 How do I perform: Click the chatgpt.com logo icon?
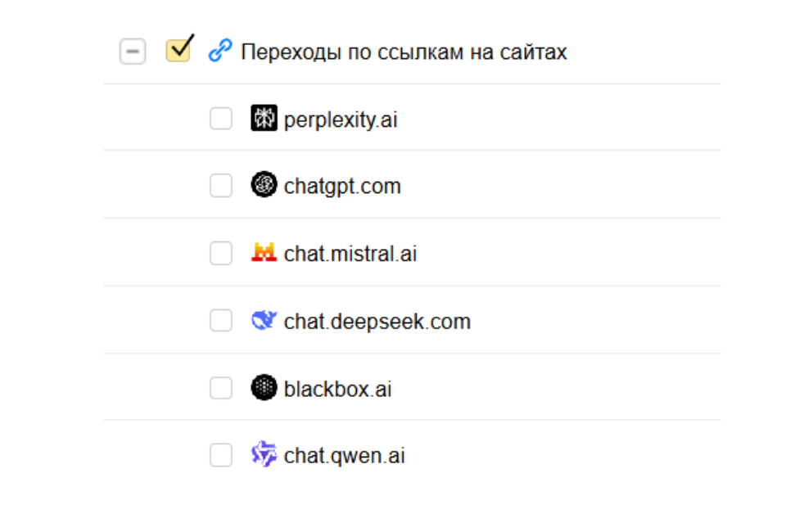(264, 186)
